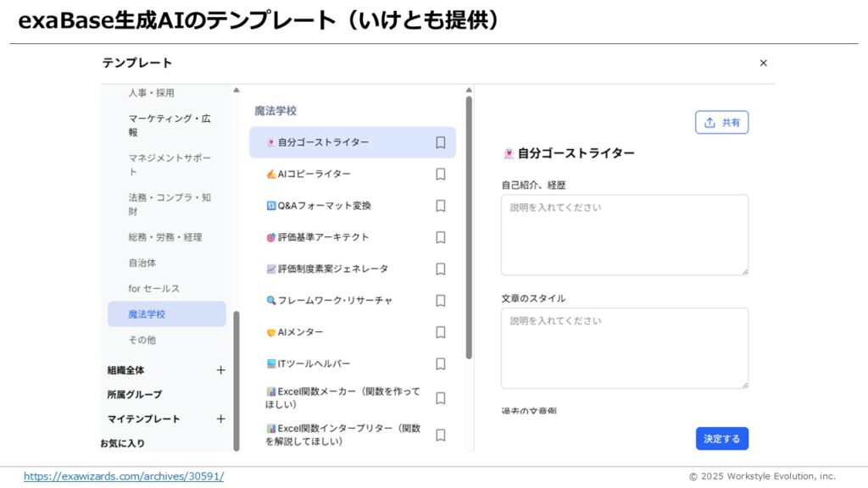This screenshot has height=488, width=868.
Task: Select the for セールス category
Action: 154,288
